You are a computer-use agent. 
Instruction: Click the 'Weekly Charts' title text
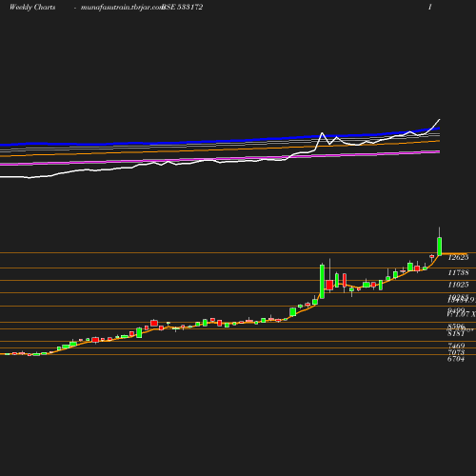point(32,8)
